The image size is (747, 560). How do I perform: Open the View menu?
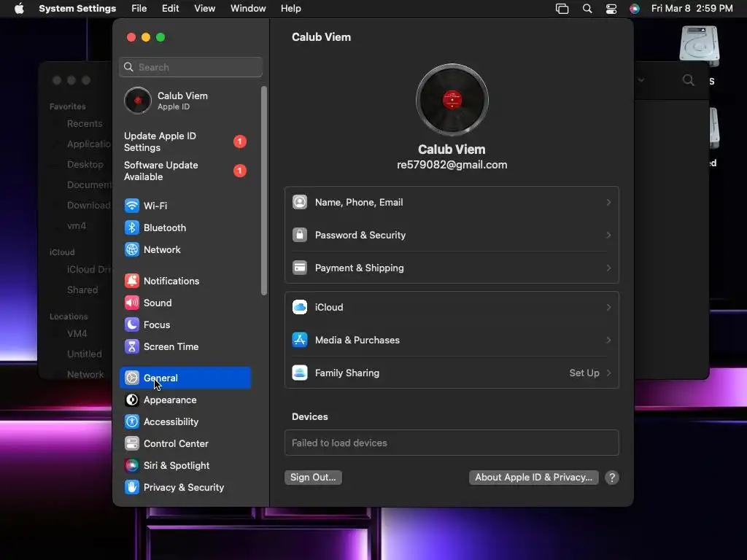point(204,9)
